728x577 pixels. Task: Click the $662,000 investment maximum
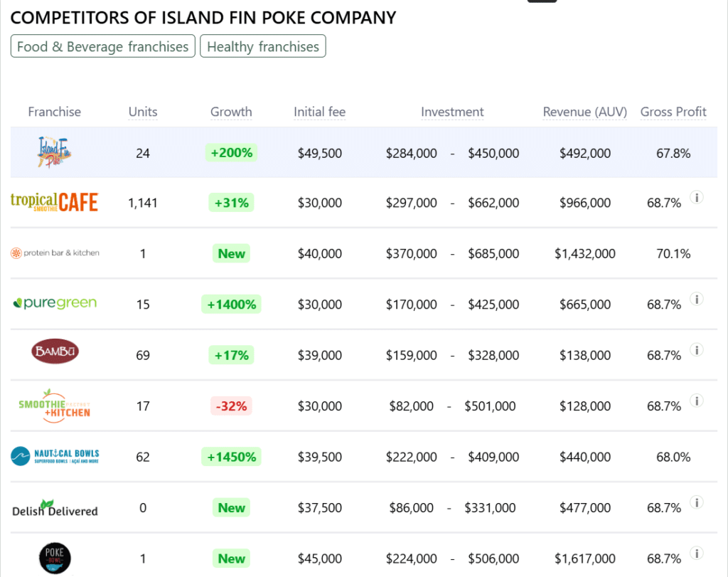[493, 203]
